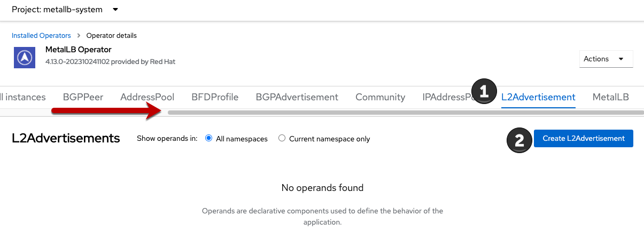Open the All instances tab

tap(22, 97)
